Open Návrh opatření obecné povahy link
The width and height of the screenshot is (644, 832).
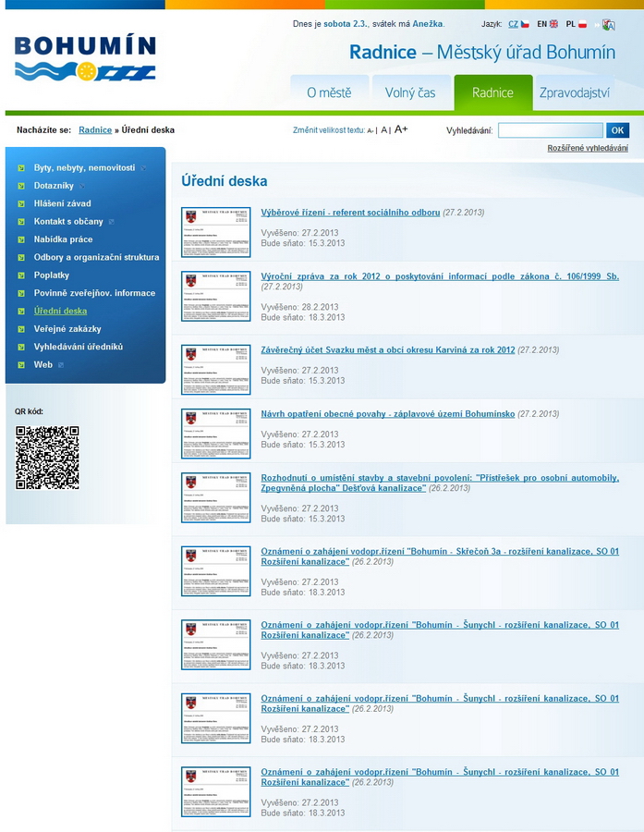click(x=388, y=414)
